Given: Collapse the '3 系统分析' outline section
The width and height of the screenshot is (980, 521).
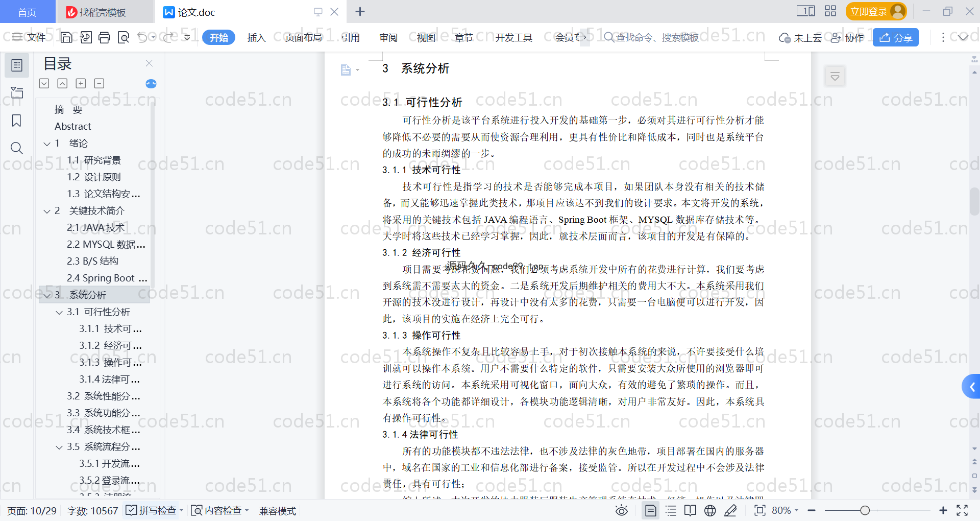Looking at the screenshot, I should point(47,295).
